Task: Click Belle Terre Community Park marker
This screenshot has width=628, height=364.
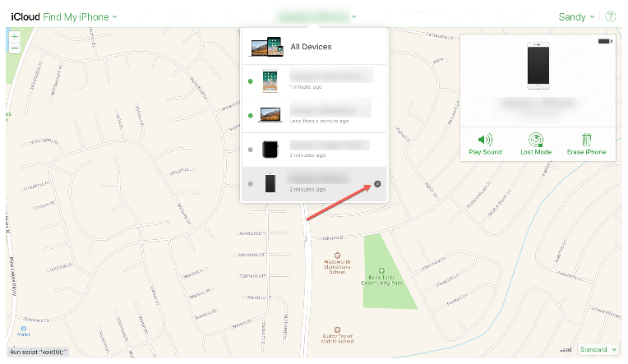Action: (x=381, y=270)
